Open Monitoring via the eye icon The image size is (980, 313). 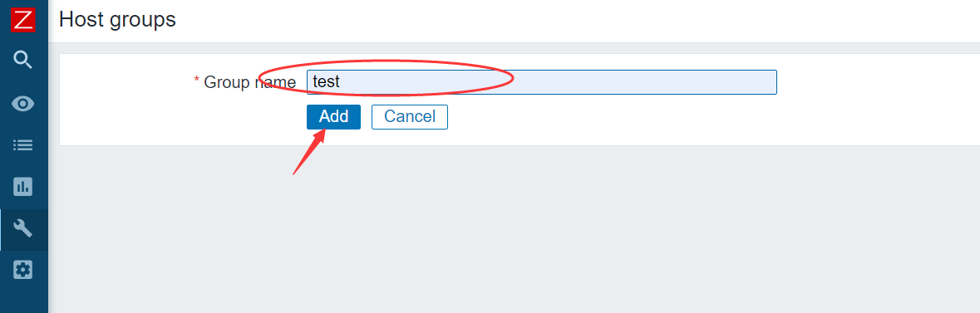coord(23,104)
